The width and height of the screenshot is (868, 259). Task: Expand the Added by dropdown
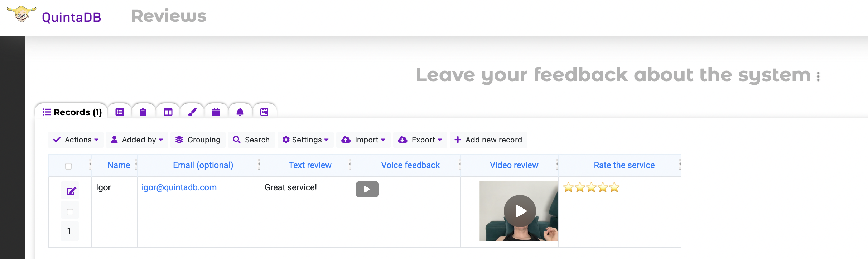137,140
